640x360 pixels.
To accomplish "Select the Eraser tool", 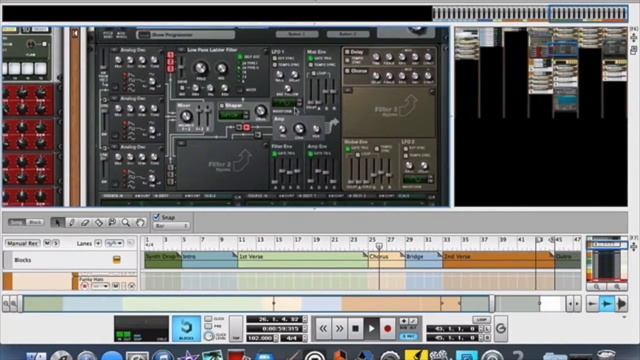I will (85, 222).
